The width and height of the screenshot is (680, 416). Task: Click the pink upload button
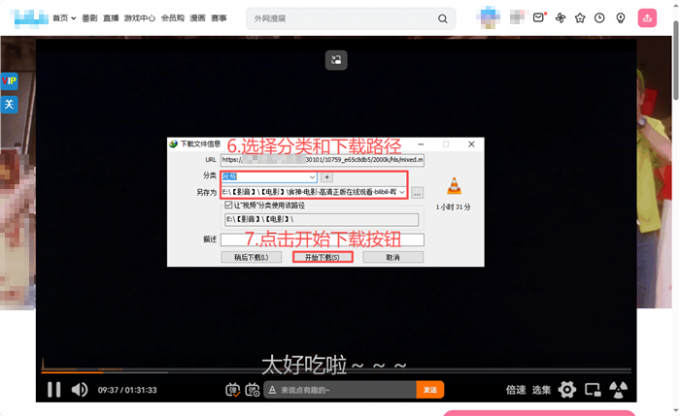point(647,18)
